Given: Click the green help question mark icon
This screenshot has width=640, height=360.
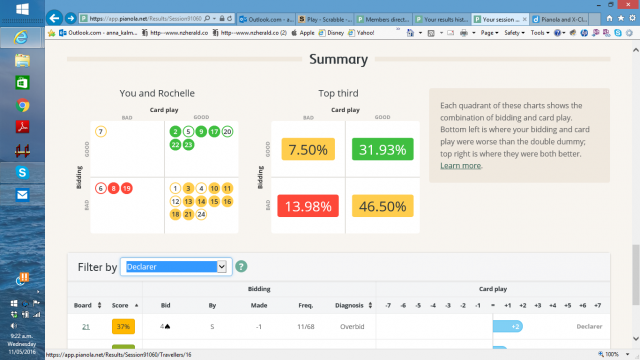Looking at the screenshot, I should tap(241, 267).
